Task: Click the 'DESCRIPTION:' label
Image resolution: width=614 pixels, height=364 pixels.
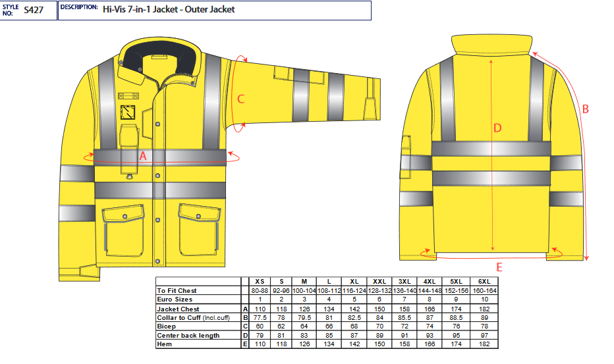Action: (79, 7)
